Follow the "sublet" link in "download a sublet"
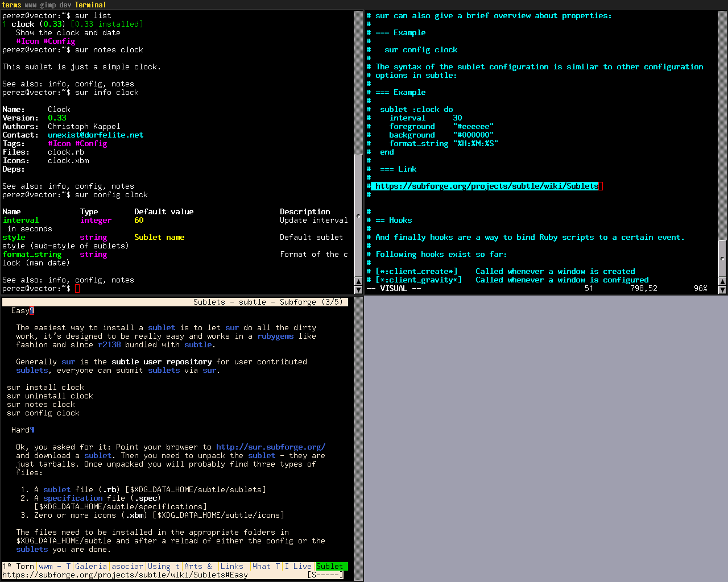This screenshot has width=728, height=582. pos(98,456)
